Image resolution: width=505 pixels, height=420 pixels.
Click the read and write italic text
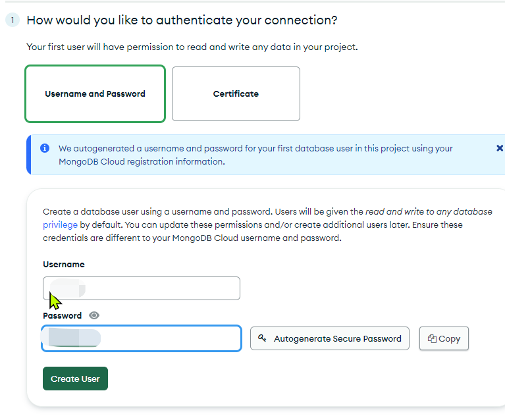429,211
